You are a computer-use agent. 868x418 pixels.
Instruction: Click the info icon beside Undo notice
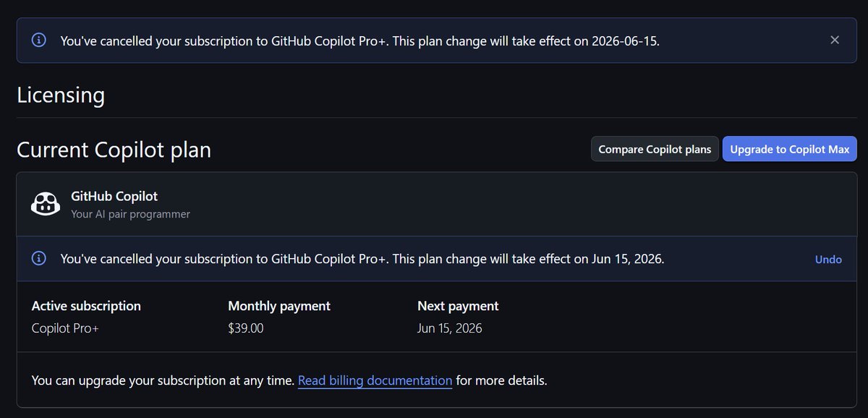(39, 258)
